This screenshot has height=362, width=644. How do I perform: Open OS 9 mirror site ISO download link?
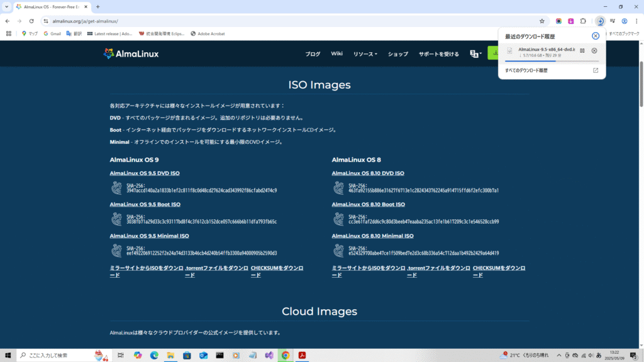coord(146,271)
